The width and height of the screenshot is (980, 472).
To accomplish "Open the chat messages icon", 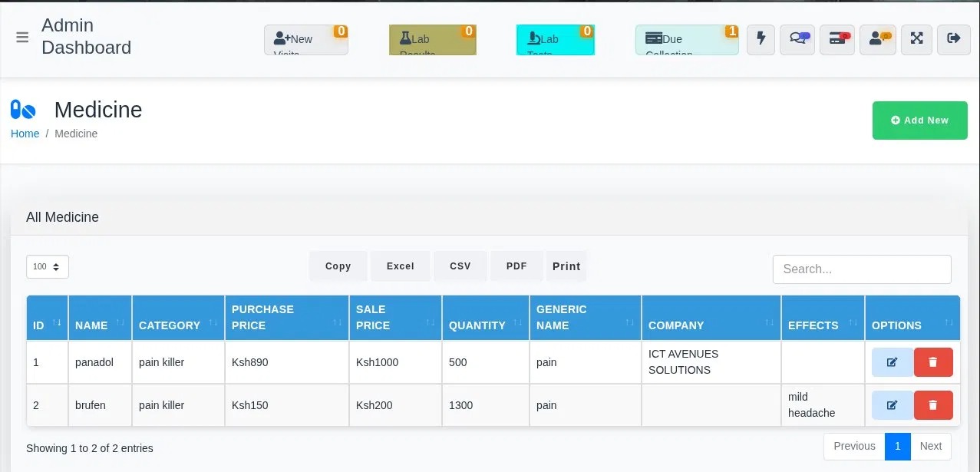I will pos(797,39).
